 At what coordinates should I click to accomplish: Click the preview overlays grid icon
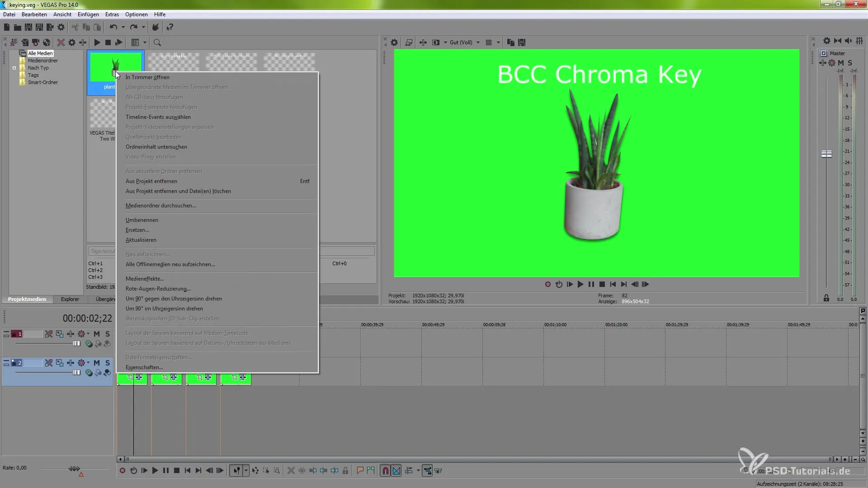tap(489, 42)
